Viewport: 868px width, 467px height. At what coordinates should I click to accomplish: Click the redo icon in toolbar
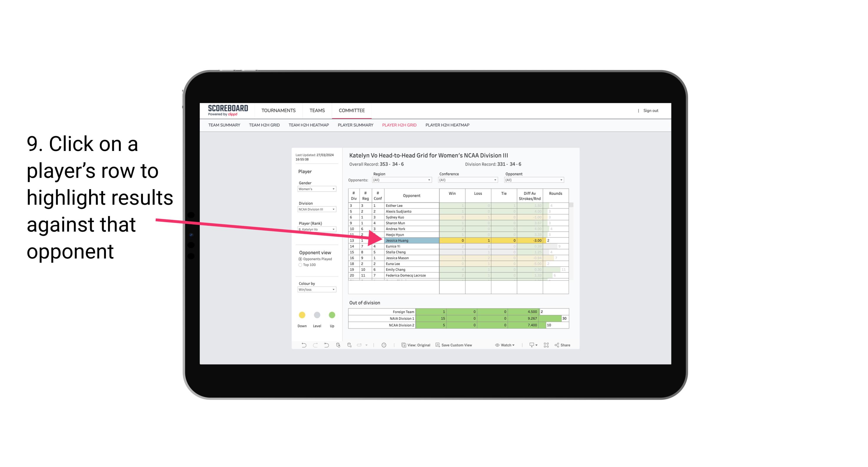313,346
